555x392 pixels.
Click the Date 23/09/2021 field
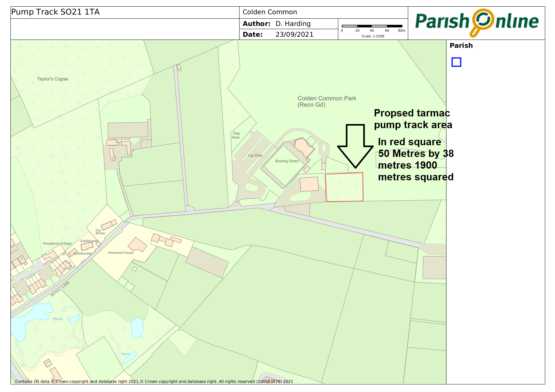(278, 34)
